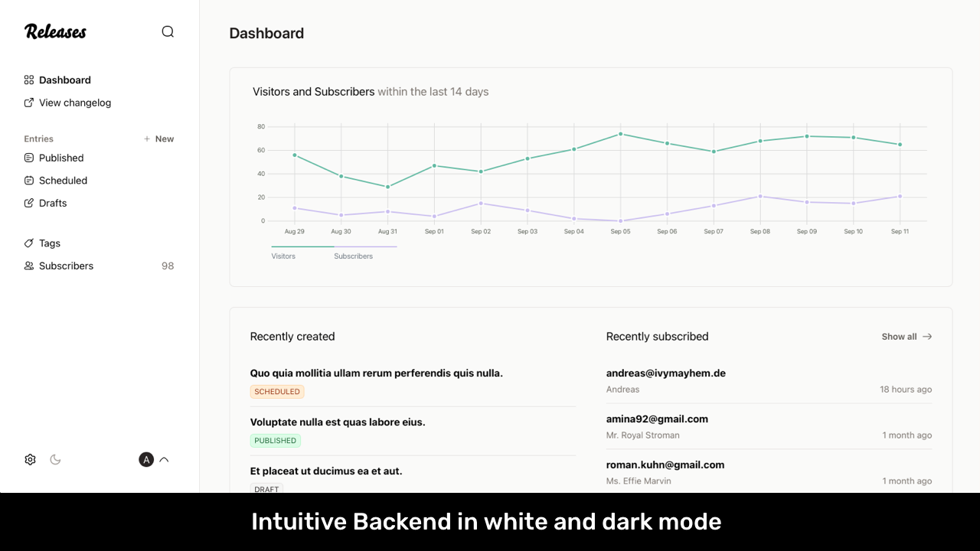Create a New entry
Image resolution: width=980 pixels, height=551 pixels.
[158, 139]
